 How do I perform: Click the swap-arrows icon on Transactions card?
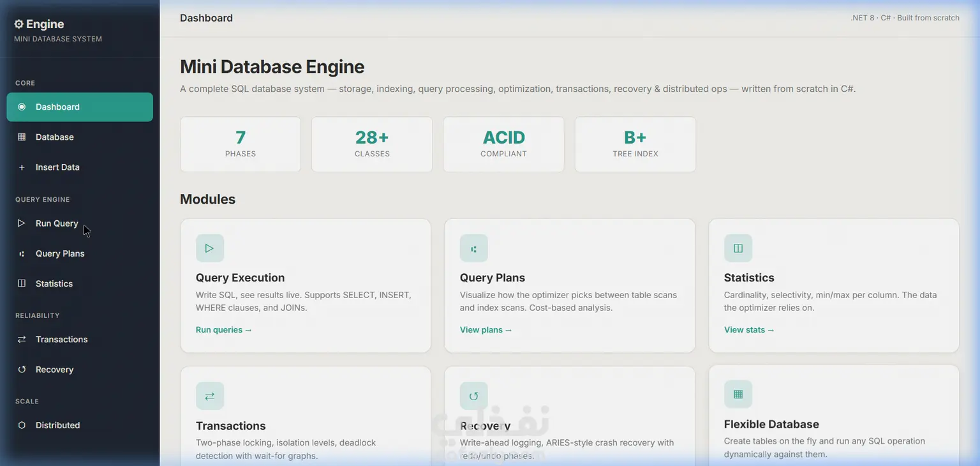(210, 396)
